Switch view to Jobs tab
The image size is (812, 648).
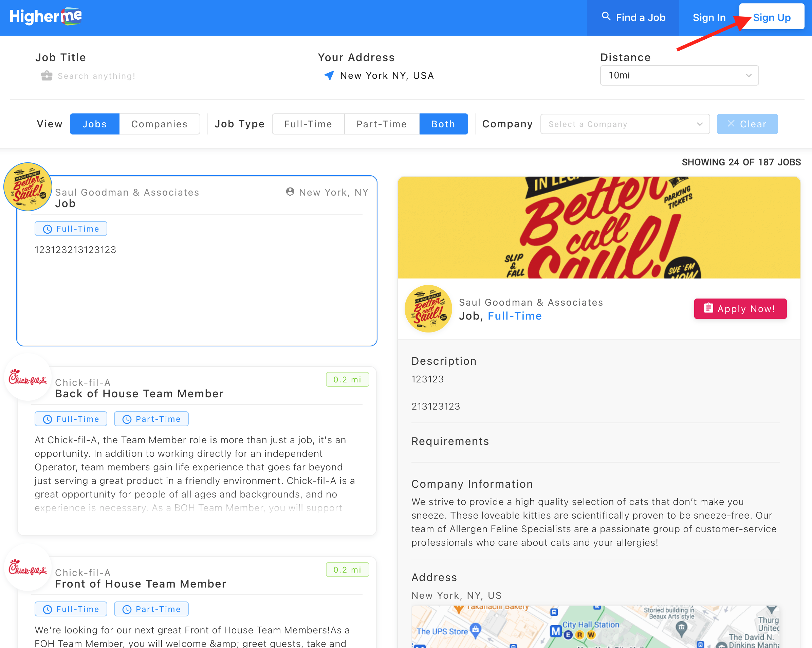click(94, 124)
